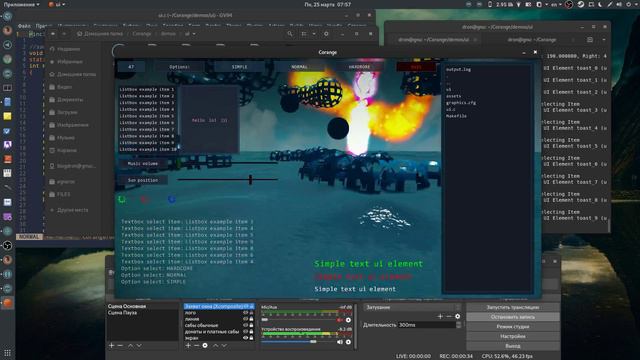This screenshot has height=360, width=640.
Task: Click Остановить запись button in OBS
Action: pos(513,317)
